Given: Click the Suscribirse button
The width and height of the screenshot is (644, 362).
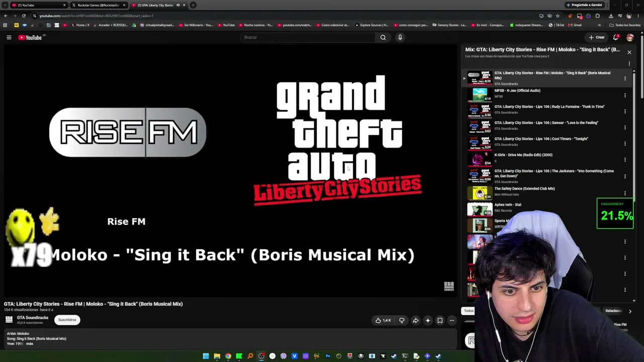Looking at the screenshot, I should tap(67, 320).
